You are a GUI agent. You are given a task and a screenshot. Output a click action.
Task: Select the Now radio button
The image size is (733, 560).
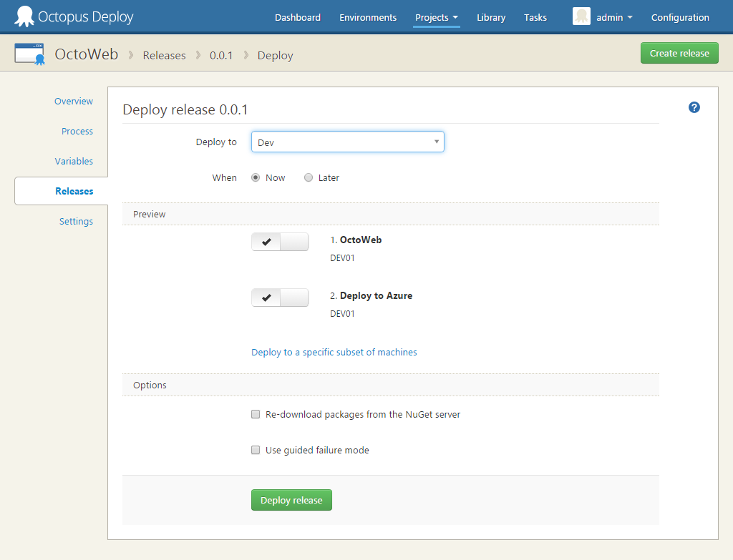tap(256, 177)
